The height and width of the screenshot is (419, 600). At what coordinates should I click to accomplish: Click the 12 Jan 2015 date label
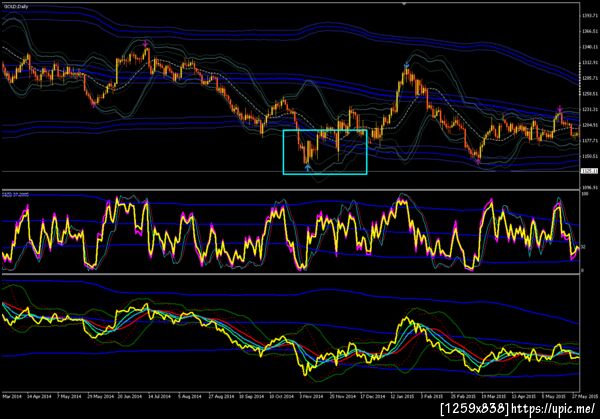pos(403,396)
